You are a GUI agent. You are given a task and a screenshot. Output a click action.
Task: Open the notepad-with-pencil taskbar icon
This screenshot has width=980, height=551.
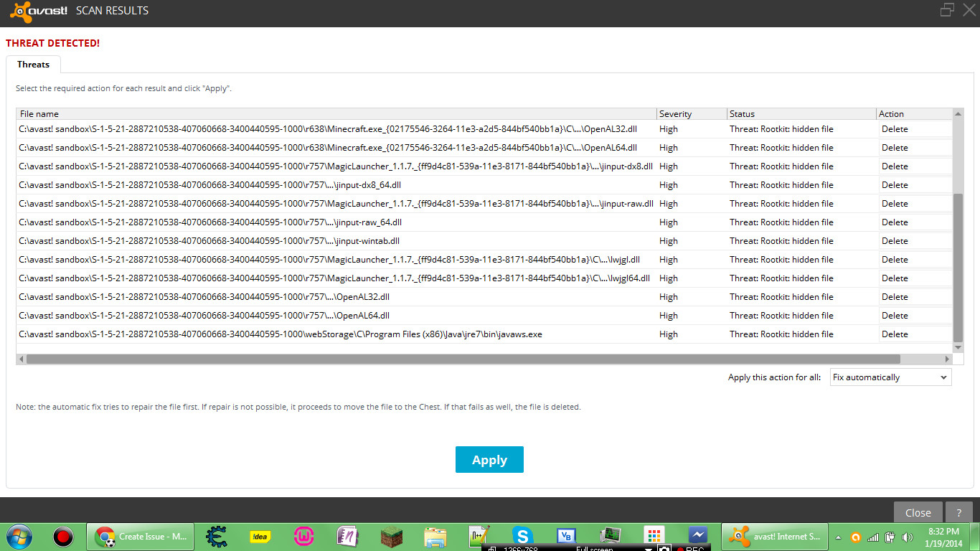[479, 535]
